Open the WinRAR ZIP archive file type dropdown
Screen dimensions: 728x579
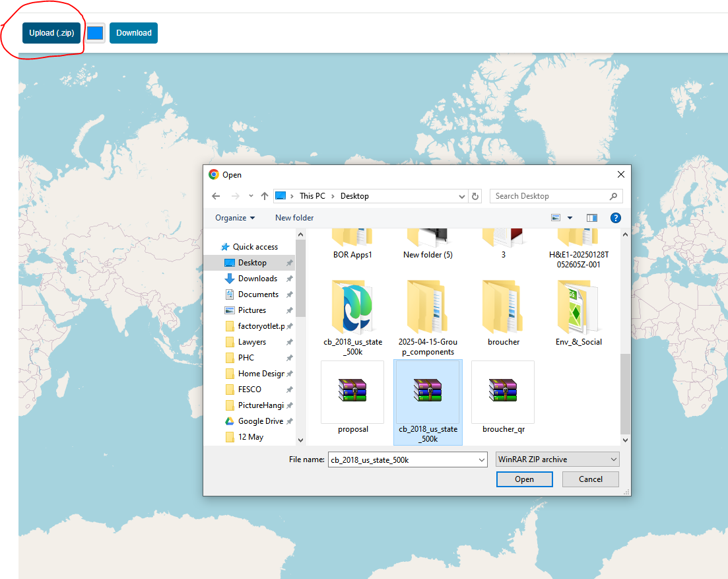point(557,459)
